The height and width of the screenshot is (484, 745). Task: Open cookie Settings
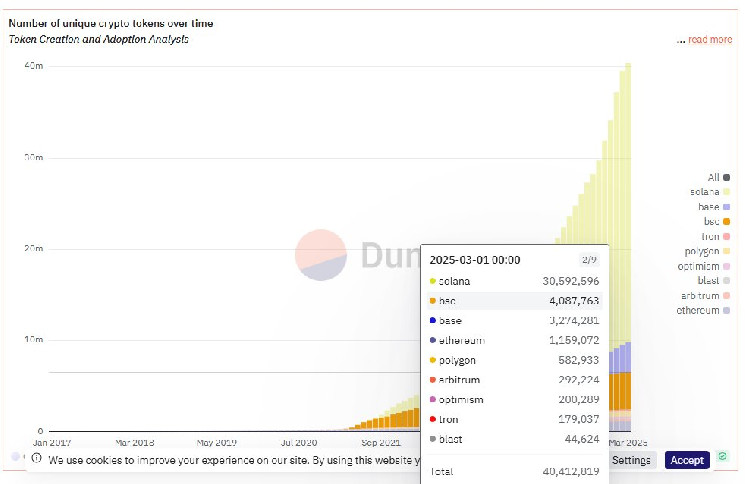click(x=631, y=460)
